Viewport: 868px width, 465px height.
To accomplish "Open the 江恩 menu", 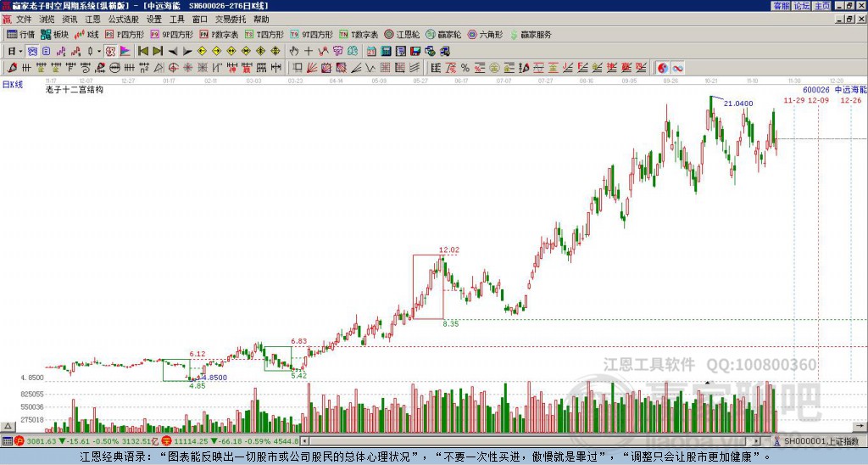I will [93, 20].
